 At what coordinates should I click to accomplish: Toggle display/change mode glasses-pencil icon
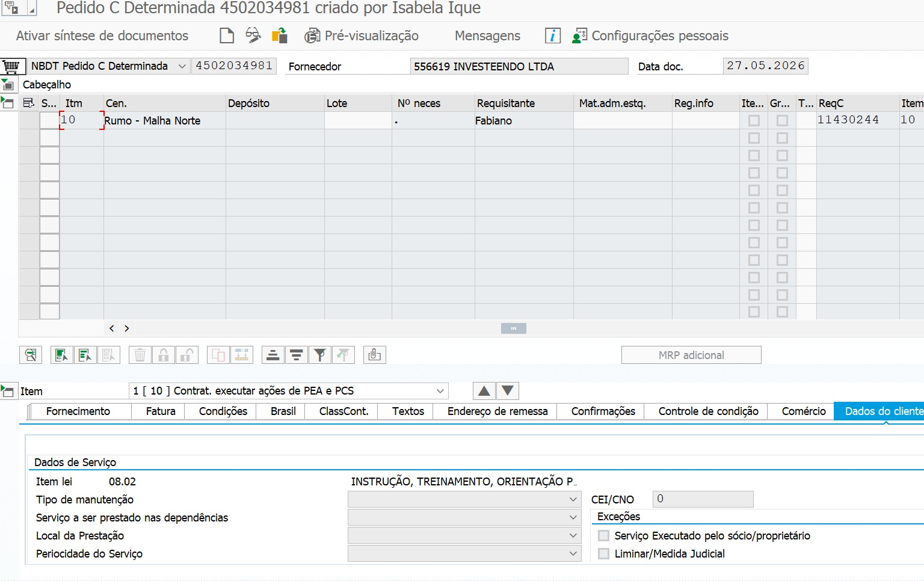[x=253, y=35]
